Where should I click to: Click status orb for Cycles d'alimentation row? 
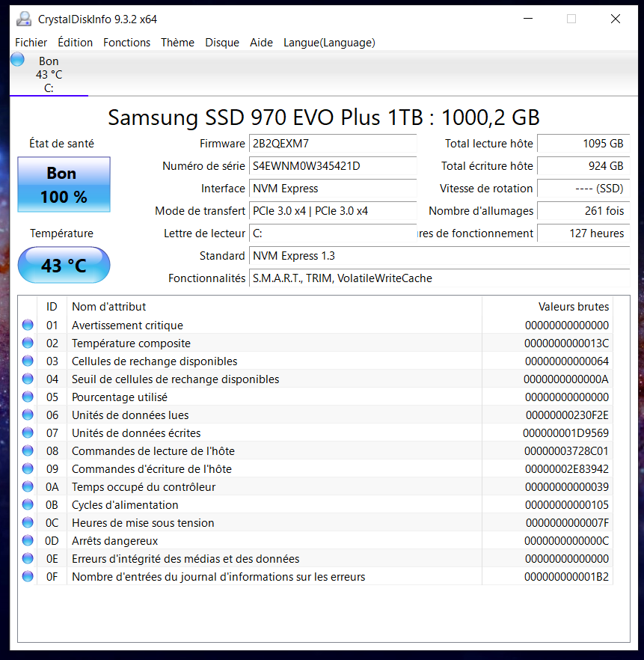click(x=28, y=504)
